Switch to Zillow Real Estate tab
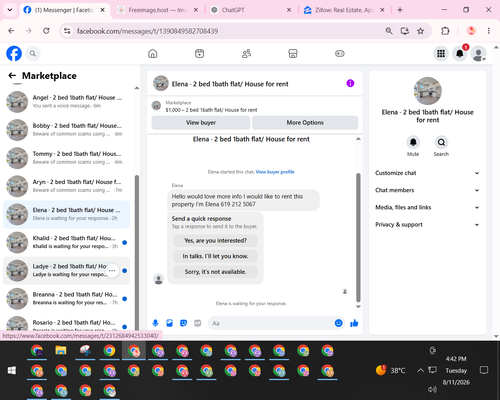 [344, 10]
